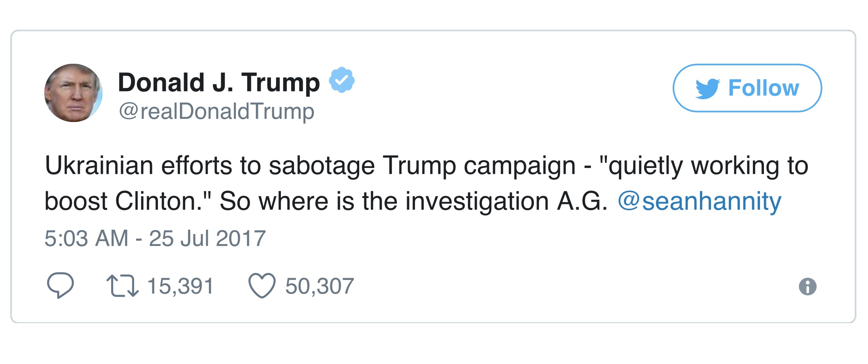
Task: Click the blue verified badge
Action: 342,80
